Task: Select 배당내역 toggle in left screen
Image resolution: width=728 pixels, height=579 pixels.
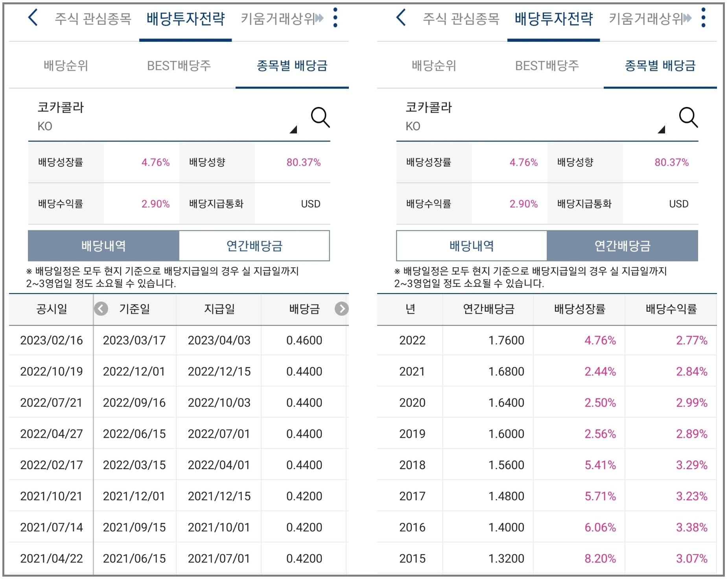Action: 103,246
